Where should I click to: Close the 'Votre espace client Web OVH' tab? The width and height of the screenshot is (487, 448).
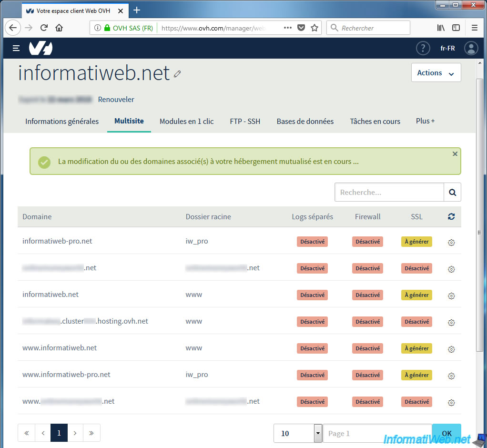pyautogui.click(x=121, y=11)
